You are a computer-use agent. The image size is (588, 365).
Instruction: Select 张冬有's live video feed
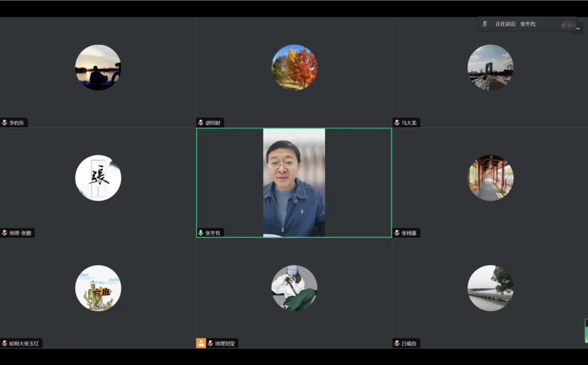point(294,182)
